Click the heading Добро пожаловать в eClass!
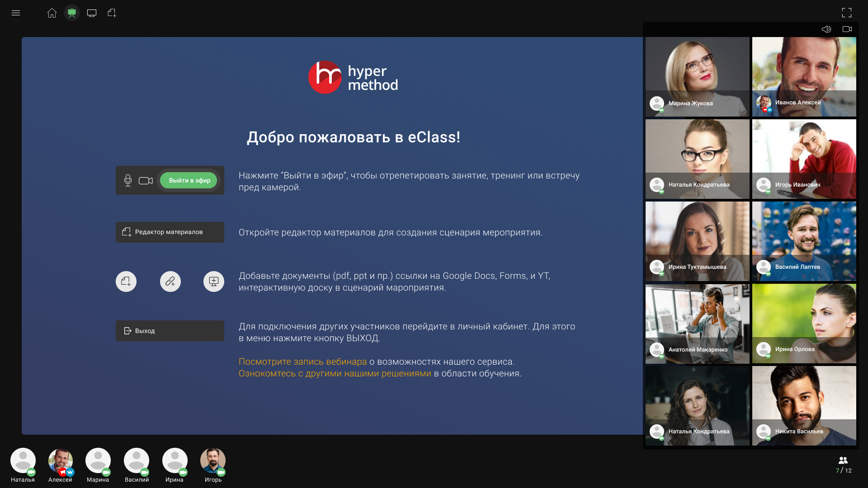868x488 pixels. (x=354, y=137)
